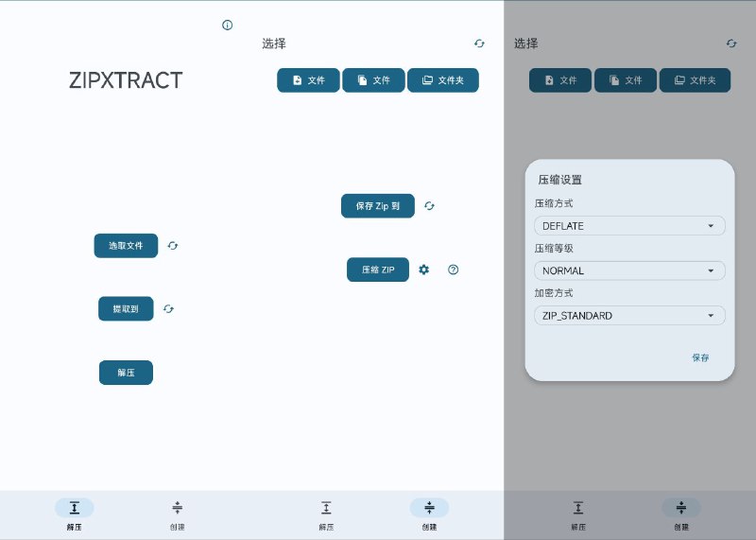This screenshot has height=540, width=756.
Task: Click refresh icon in dimmed right screen's header
Action: coord(731,44)
